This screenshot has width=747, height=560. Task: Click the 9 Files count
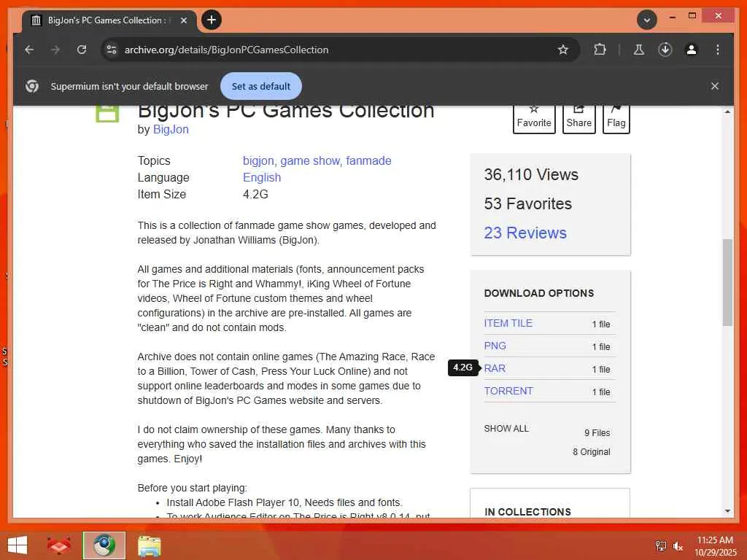pos(597,433)
